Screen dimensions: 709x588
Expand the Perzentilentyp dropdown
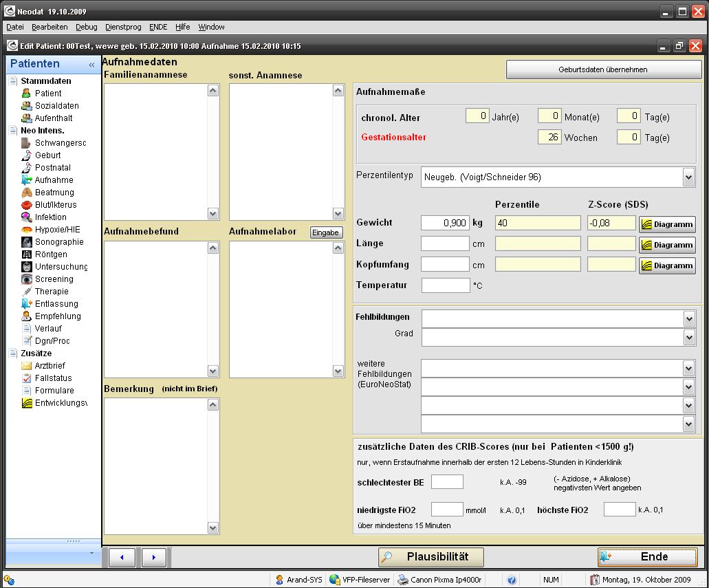(x=688, y=177)
